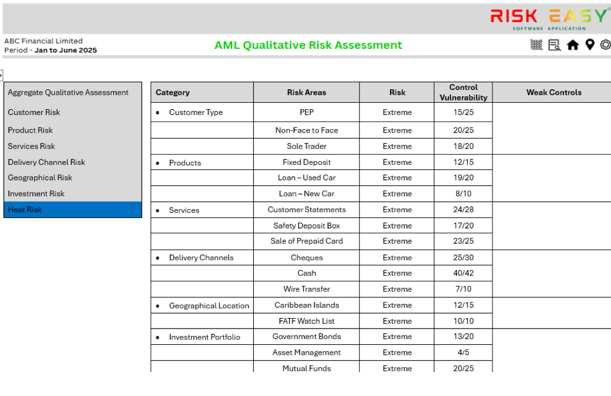Go to Home via house icon

pos(572,45)
